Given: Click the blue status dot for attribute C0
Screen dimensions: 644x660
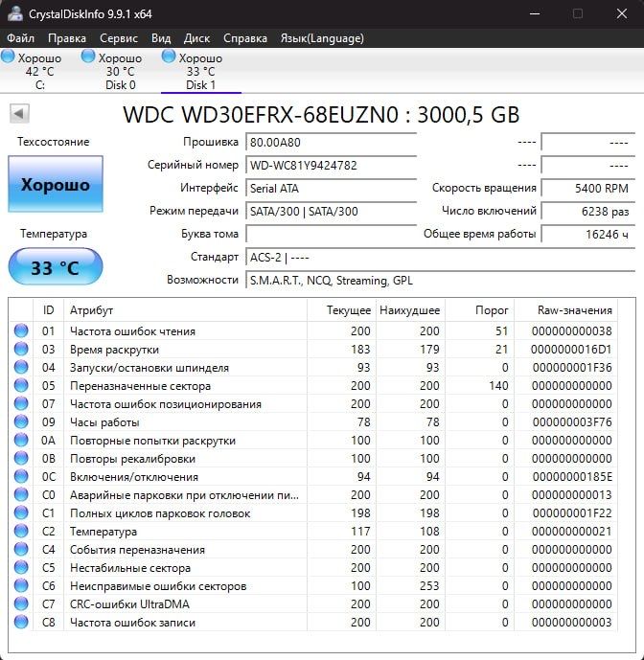Looking at the screenshot, I should coord(21,494).
